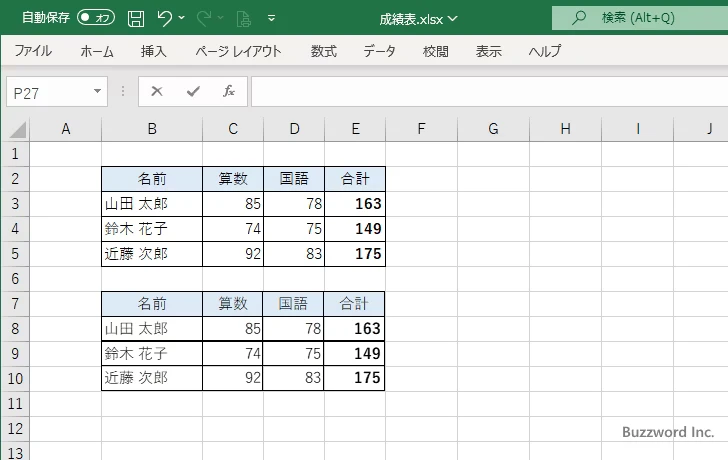728x460 pixels.
Task: Select column A header
Action: tap(66, 129)
